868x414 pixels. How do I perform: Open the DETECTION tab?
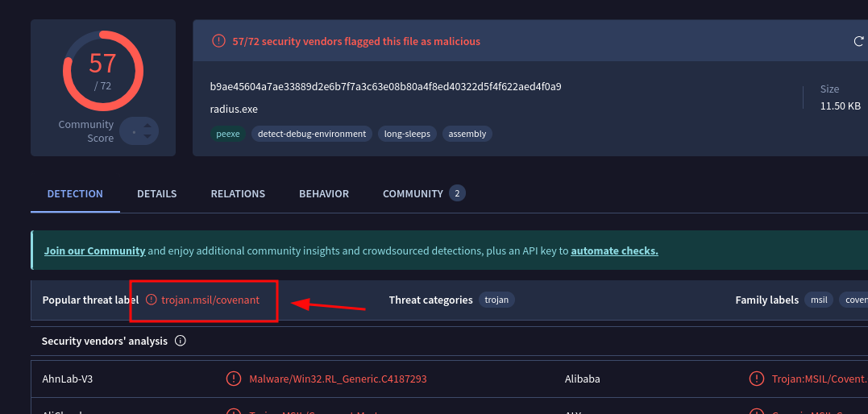coord(75,194)
